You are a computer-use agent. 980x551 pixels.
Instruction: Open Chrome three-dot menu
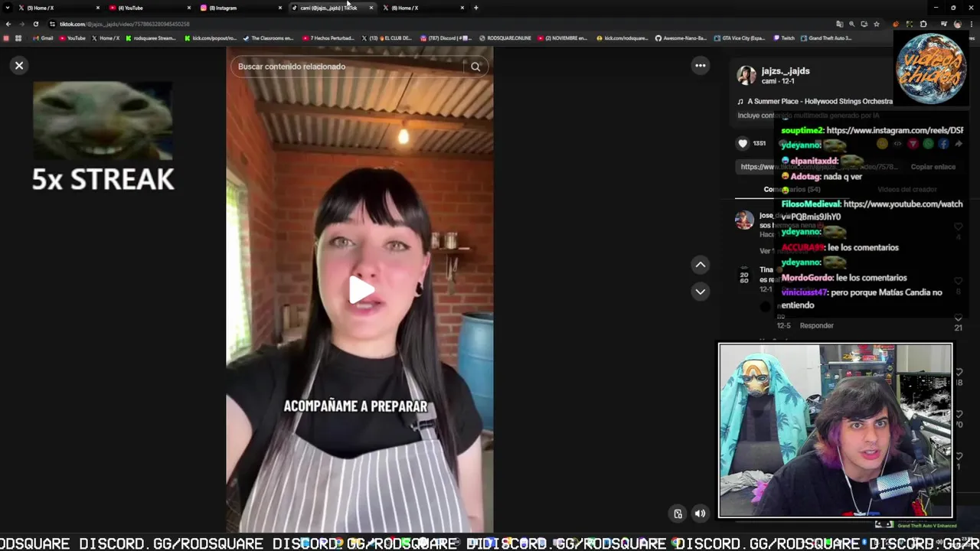pyautogui.click(x=970, y=24)
